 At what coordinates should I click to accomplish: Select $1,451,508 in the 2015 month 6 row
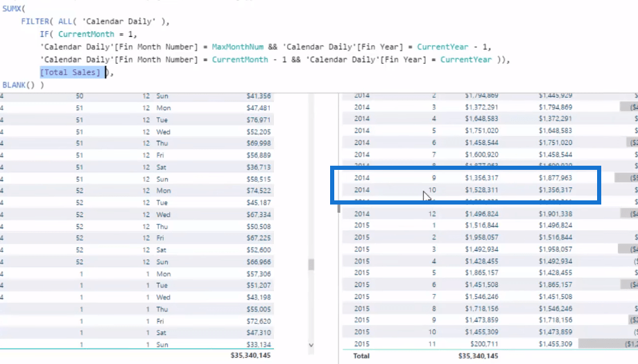coord(482,285)
